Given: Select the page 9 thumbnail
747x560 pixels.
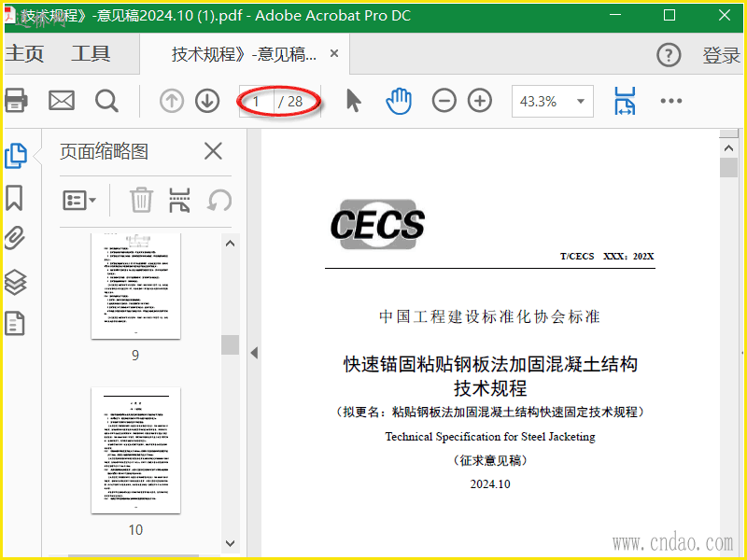Looking at the screenshot, I should tap(135, 287).
